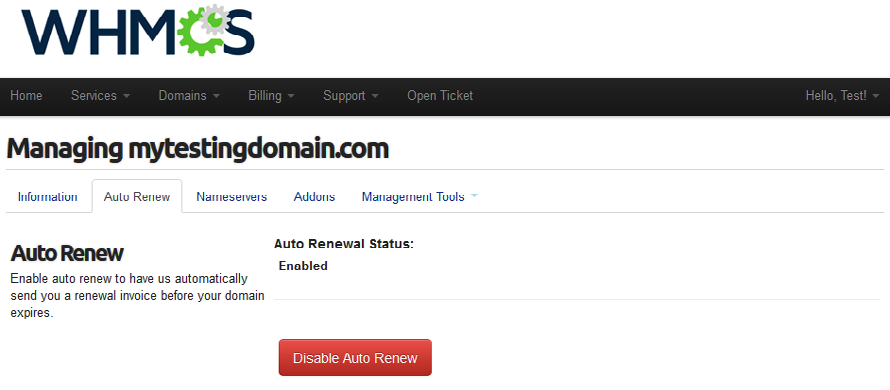This screenshot has width=890, height=390.
Task: Switch to the Addons tab
Action: (314, 196)
